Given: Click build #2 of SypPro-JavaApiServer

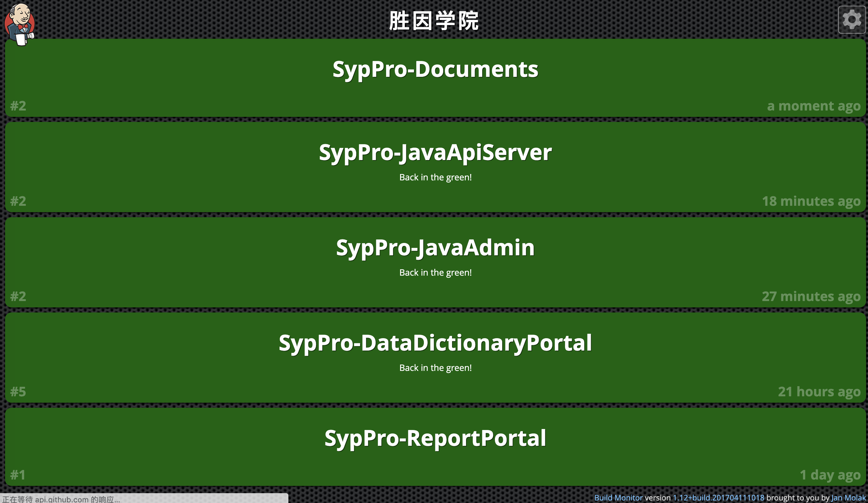Looking at the screenshot, I should [x=18, y=201].
